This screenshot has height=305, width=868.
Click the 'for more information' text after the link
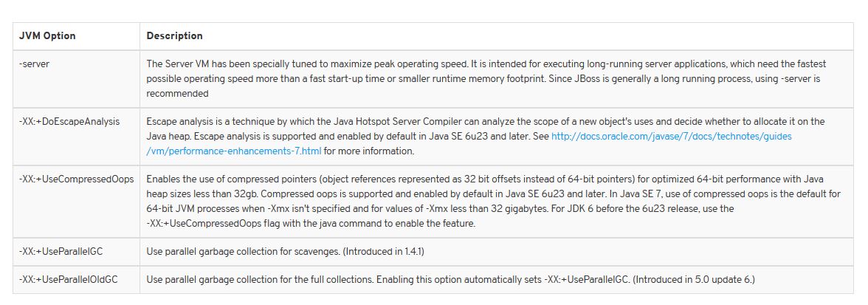[369, 151]
